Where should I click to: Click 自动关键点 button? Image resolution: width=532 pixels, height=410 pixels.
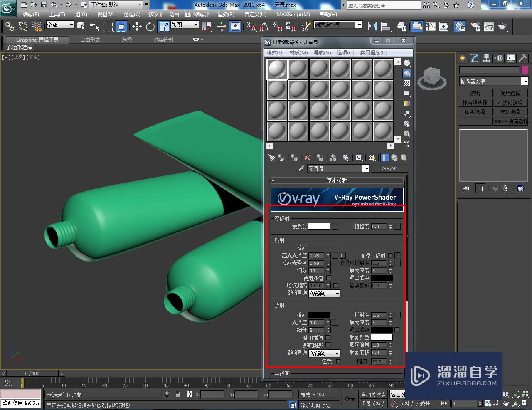coord(373,394)
